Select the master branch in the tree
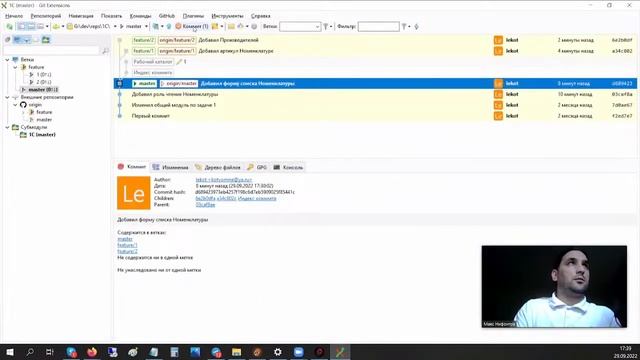 pos(39,89)
